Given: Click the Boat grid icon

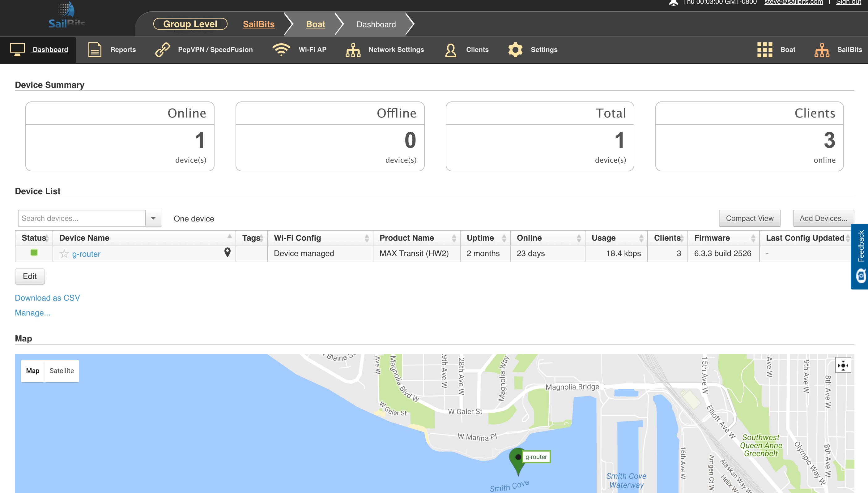Looking at the screenshot, I should point(764,50).
